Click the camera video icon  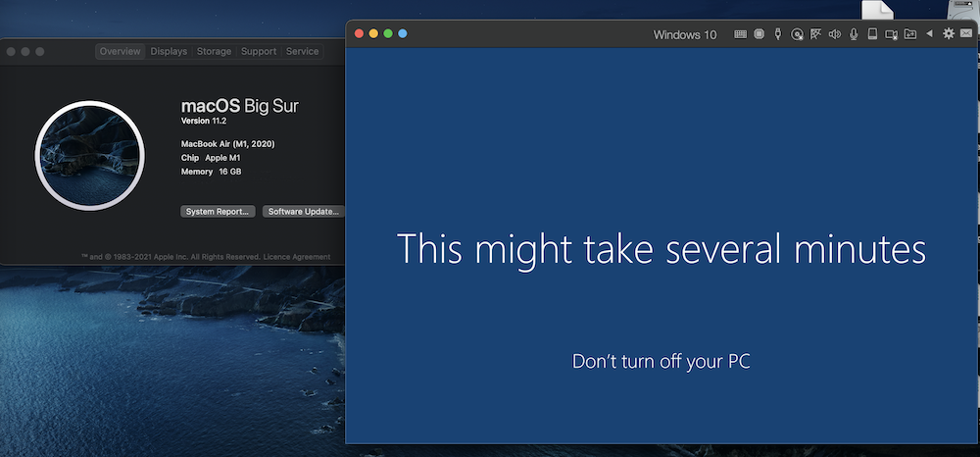[x=891, y=34]
